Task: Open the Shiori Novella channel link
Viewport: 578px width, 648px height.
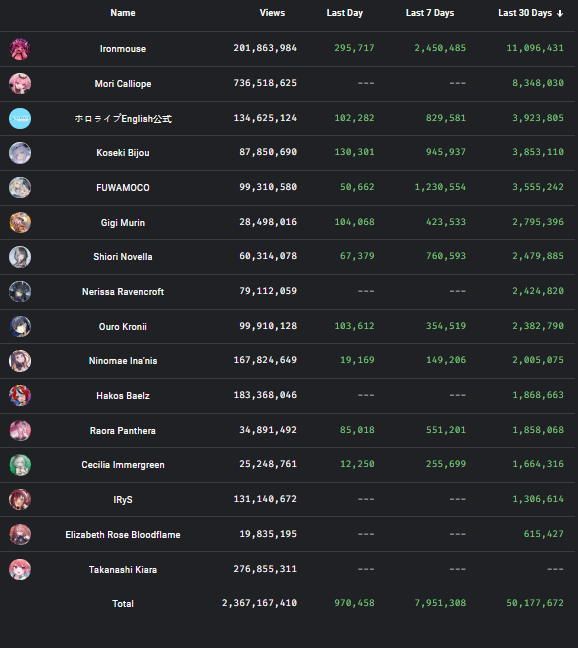Action: (x=123, y=257)
